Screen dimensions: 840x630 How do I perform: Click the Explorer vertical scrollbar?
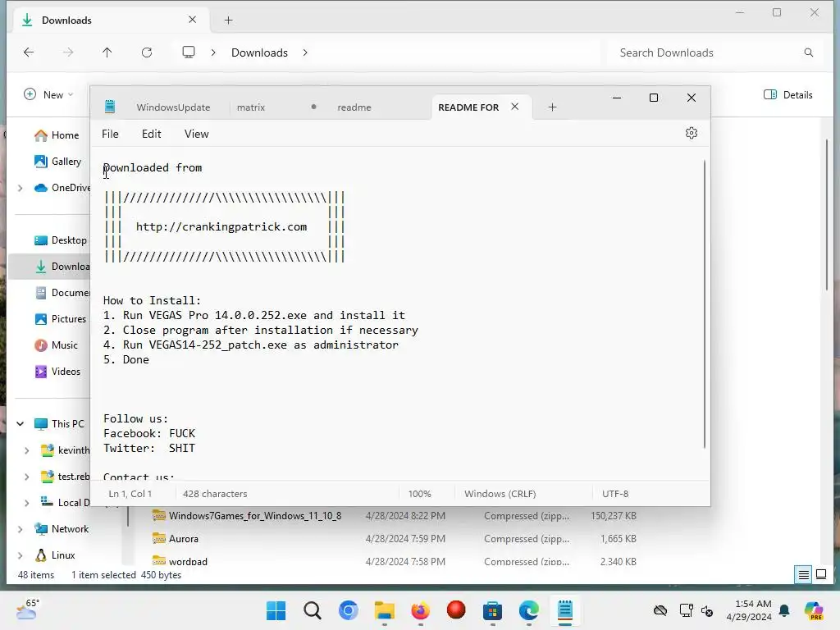[827, 214]
